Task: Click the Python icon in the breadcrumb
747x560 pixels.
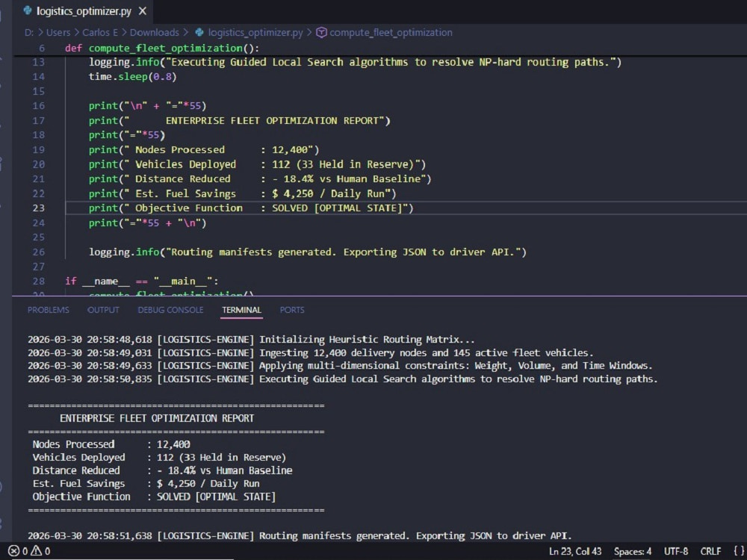Action: 199,32
